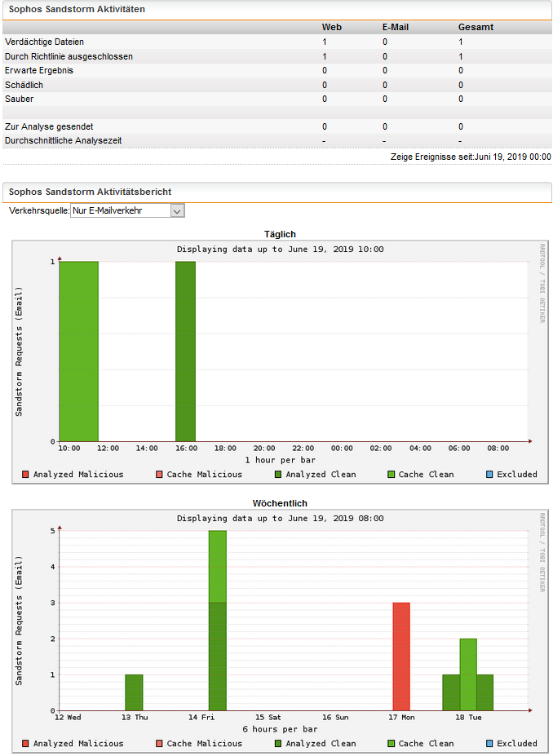Click the Täglich chart title
Image resolution: width=553 pixels, height=756 pixels.
(280, 234)
